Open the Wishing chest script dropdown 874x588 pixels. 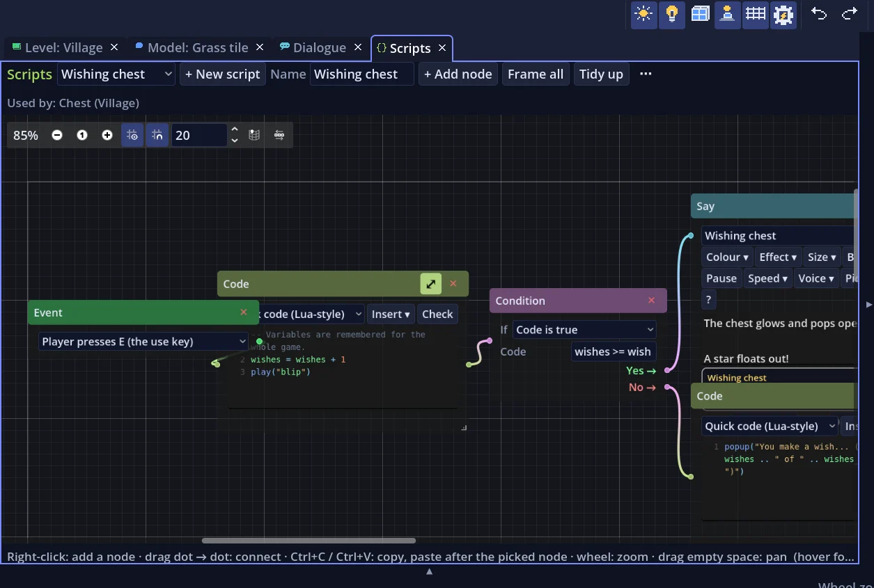(116, 74)
